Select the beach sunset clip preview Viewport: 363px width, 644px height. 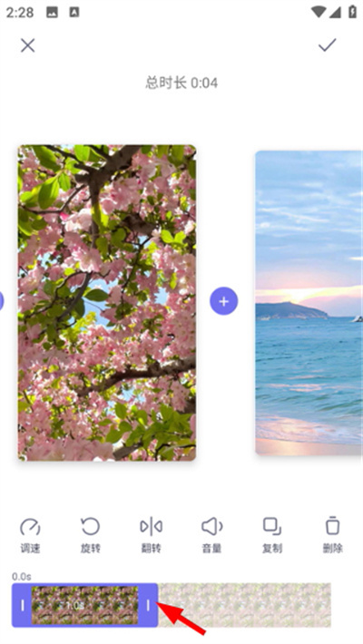coord(309,303)
